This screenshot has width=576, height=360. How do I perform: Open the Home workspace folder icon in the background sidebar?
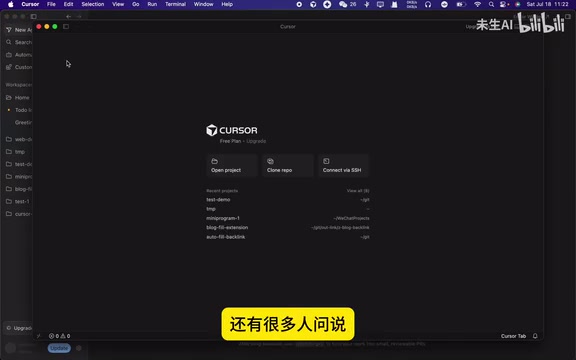click(9, 98)
